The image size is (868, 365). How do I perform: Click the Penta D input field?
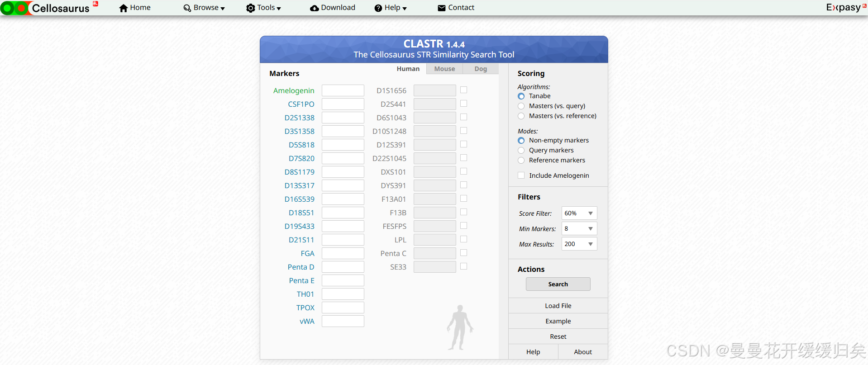(343, 267)
